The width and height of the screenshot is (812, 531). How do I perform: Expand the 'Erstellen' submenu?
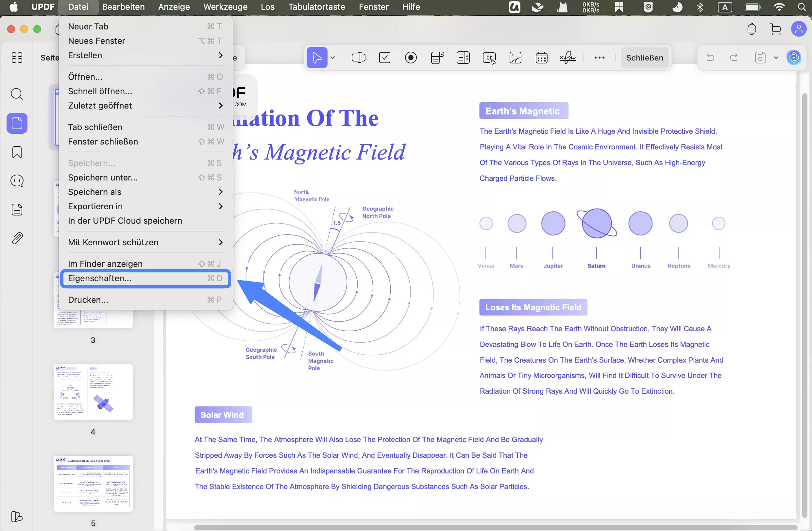(x=85, y=55)
